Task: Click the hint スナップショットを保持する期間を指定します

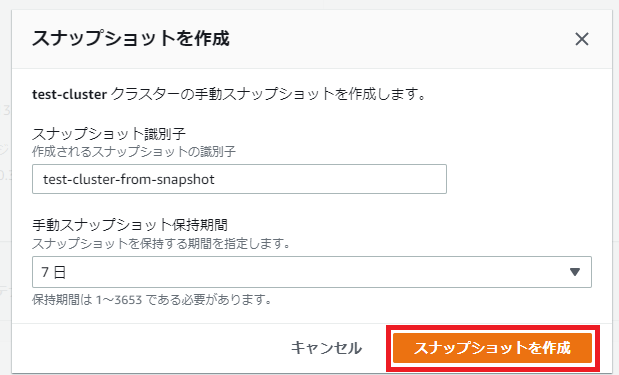Action: 161,243
